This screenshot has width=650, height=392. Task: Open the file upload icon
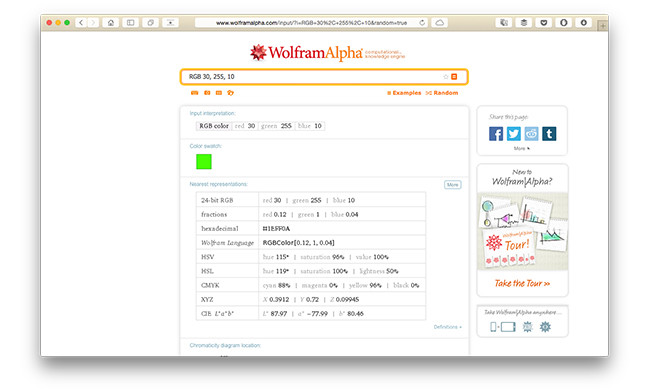pyautogui.click(x=230, y=93)
